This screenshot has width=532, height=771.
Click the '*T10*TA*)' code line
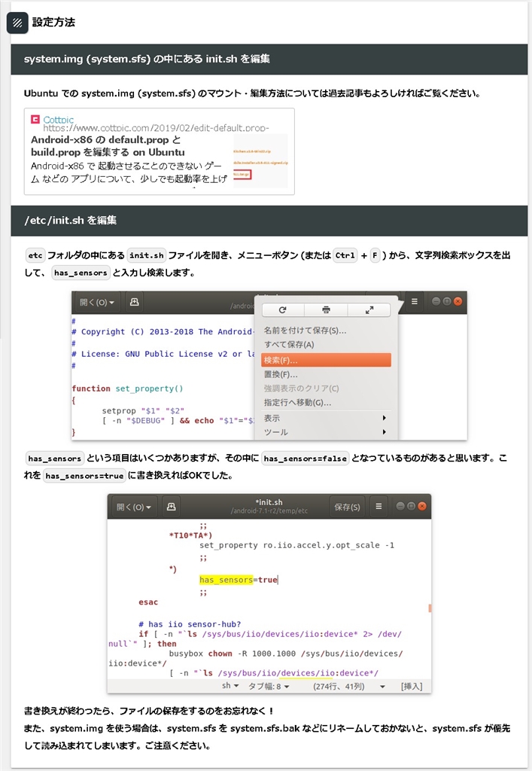tap(190, 535)
